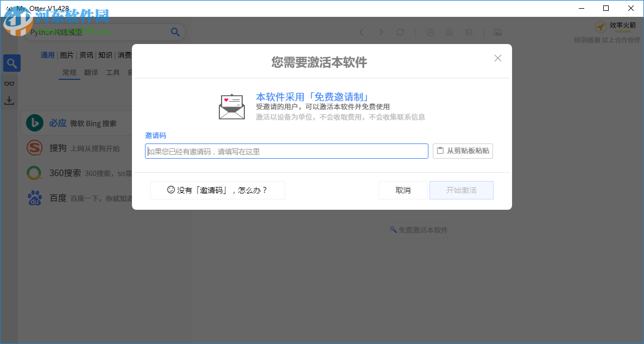Switch to the 知识 category tab
The height and width of the screenshot is (344, 644).
[105, 55]
